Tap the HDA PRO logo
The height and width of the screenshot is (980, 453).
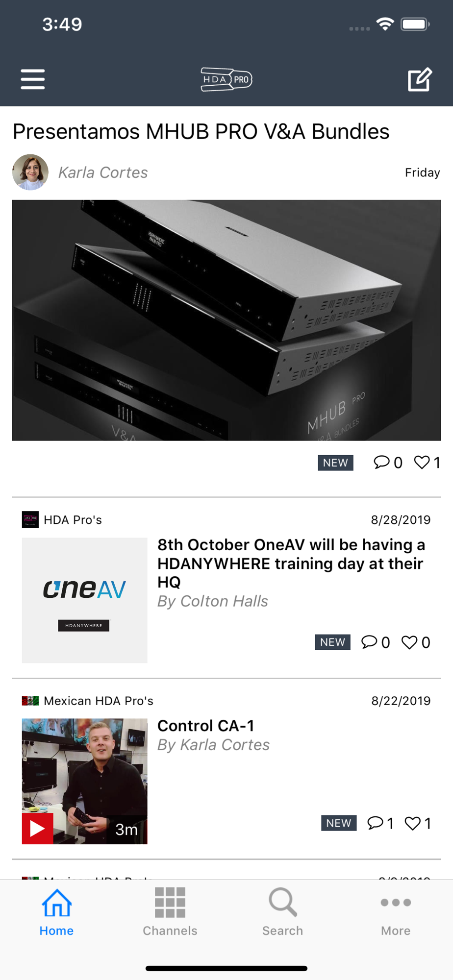pos(226,79)
